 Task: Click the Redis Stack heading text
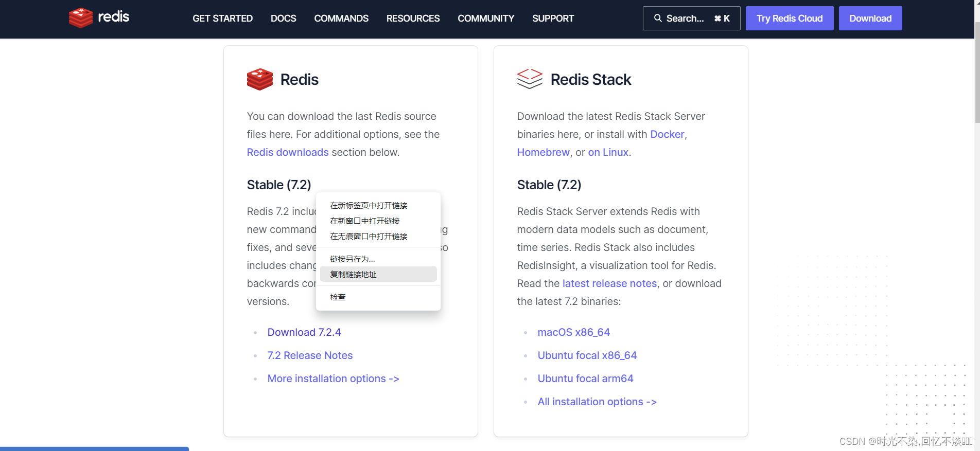(x=590, y=80)
